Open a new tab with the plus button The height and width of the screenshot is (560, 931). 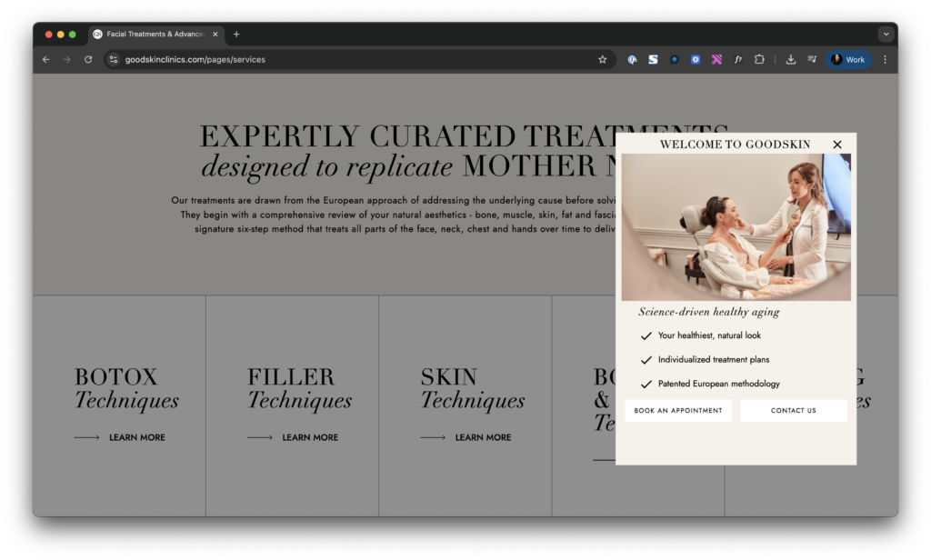[x=236, y=34]
